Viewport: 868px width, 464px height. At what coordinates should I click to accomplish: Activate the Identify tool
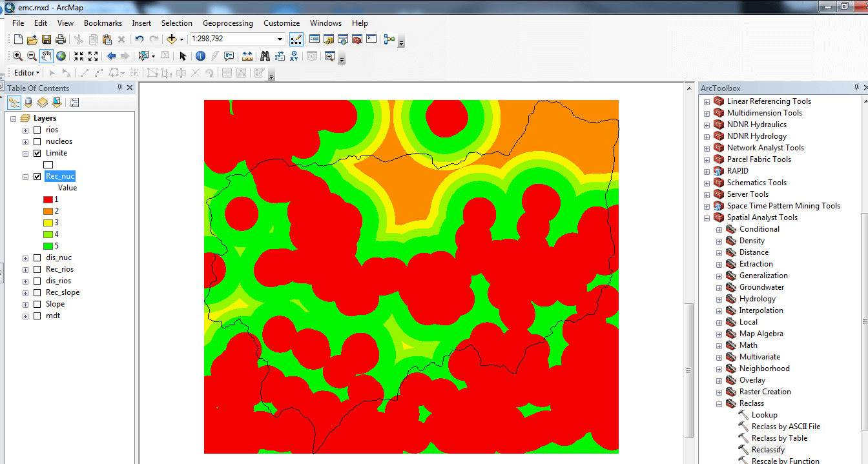[x=200, y=56]
